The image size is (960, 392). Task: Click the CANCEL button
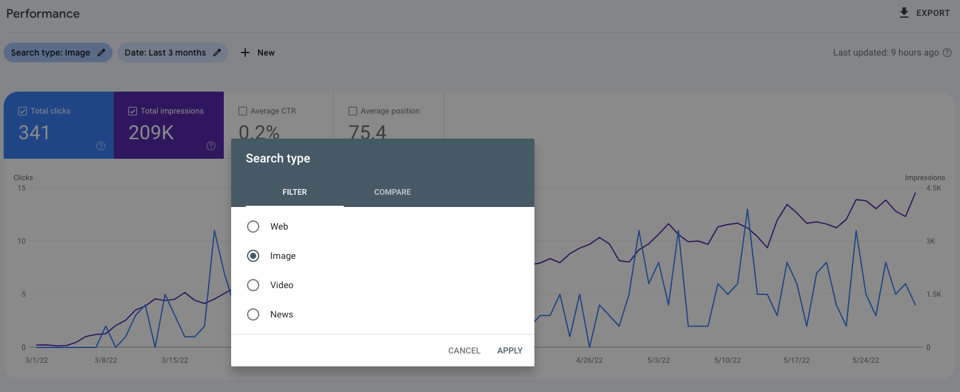tap(464, 351)
